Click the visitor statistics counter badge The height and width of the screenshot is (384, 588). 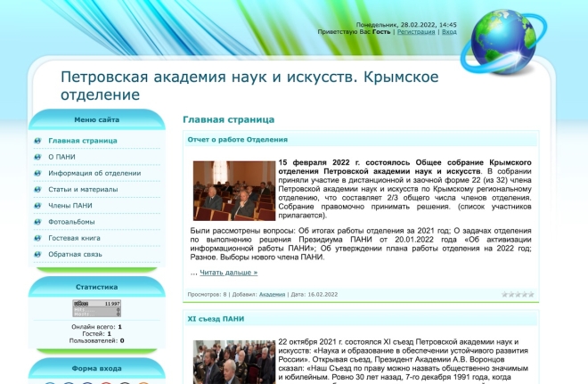coord(96,308)
